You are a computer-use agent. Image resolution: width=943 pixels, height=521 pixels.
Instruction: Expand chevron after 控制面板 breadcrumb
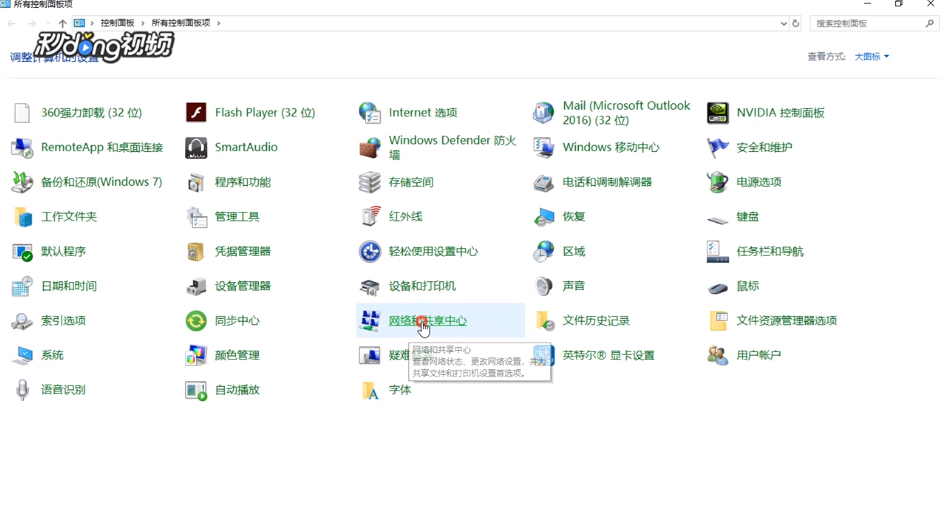pos(143,23)
